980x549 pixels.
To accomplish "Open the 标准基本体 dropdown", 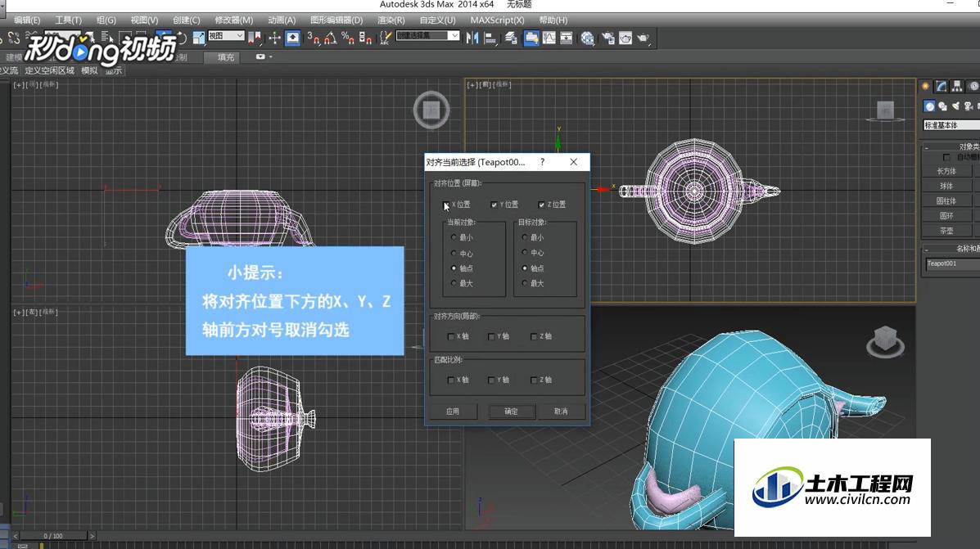I will click(x=951, y=125).
